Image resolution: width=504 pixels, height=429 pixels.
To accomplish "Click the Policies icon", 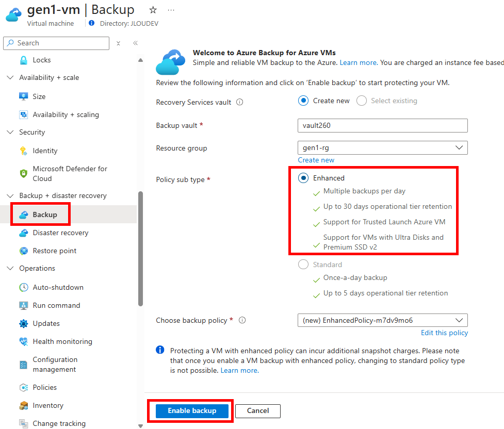I will pos(23,387).
